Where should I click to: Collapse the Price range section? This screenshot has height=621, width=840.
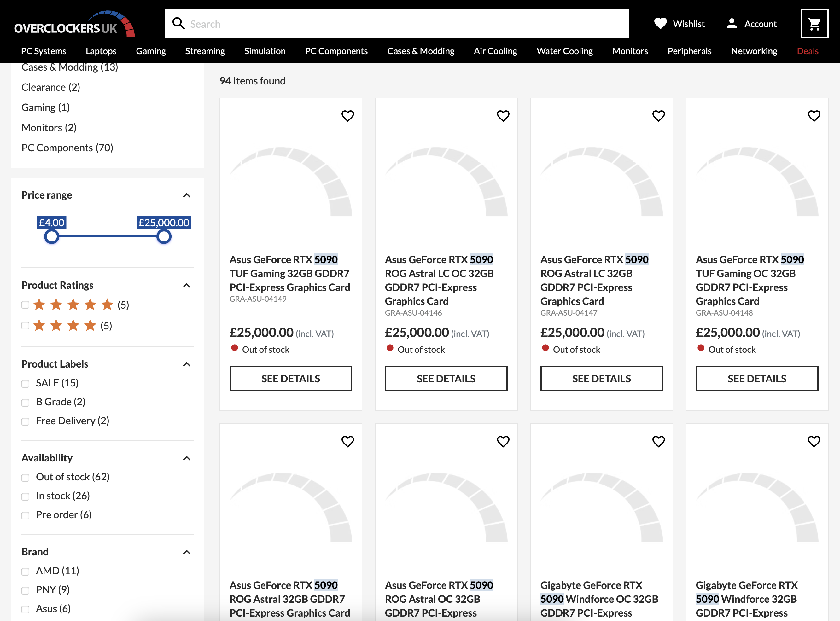[186, 195]
